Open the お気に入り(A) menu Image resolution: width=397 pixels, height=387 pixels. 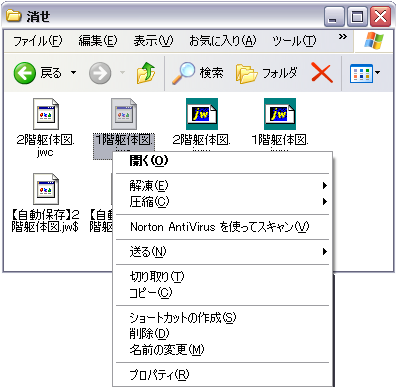[x=223, y=41]
